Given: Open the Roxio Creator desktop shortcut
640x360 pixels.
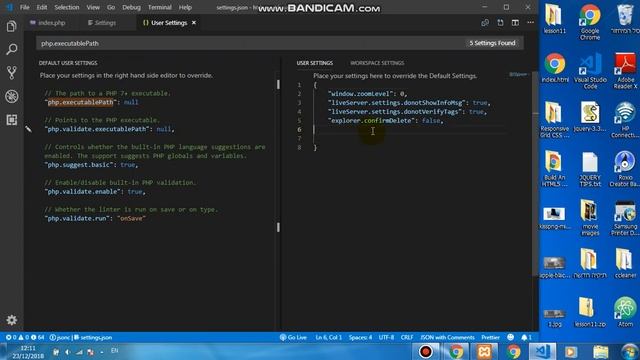Looking at the screenshot, I should click(625, 169).
